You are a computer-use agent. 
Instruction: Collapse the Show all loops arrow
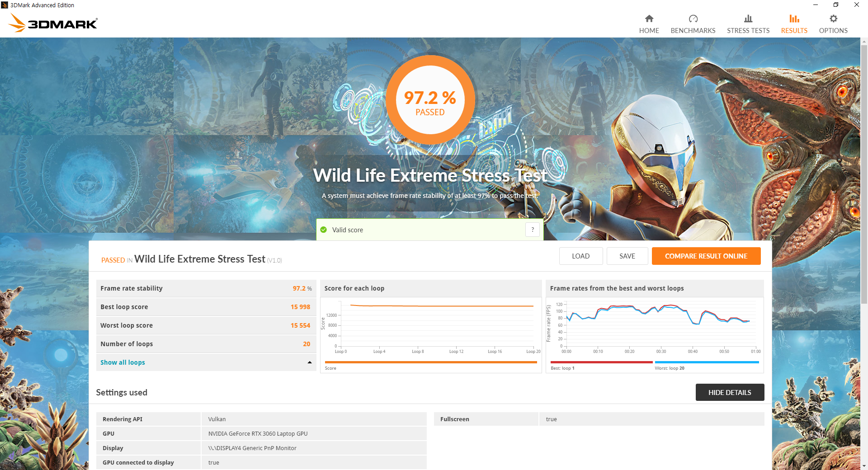[310, 362]
